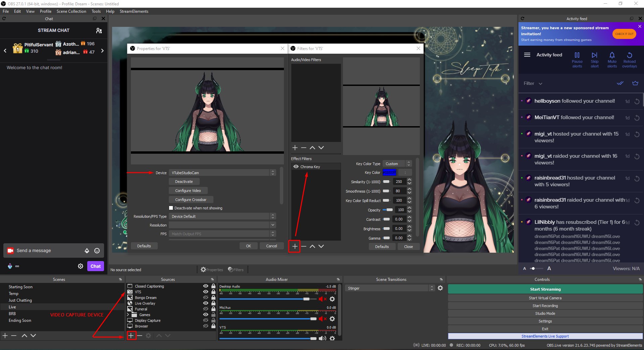Click the Configure Video button
Screen dimensions: 644x350
[x=188, y=190]
